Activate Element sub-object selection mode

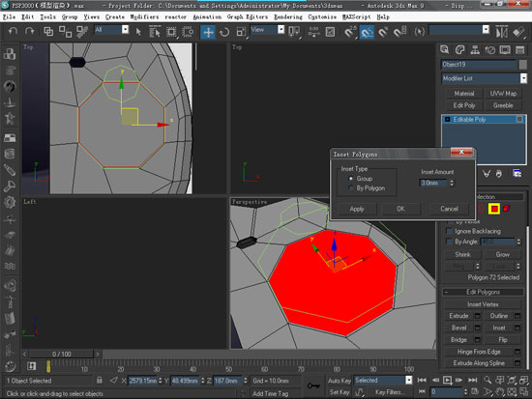(507, 209)
